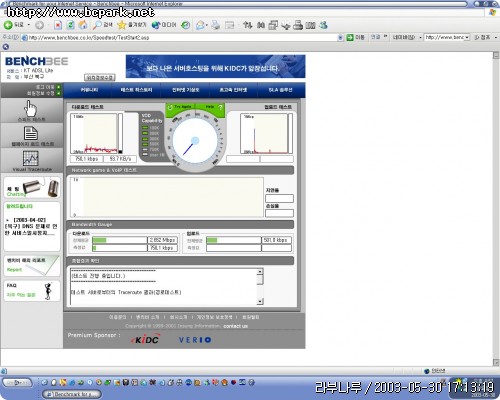Click the Print toolbar icon
Viewport: 500px width, 400px height.
(x=216, y=25)
